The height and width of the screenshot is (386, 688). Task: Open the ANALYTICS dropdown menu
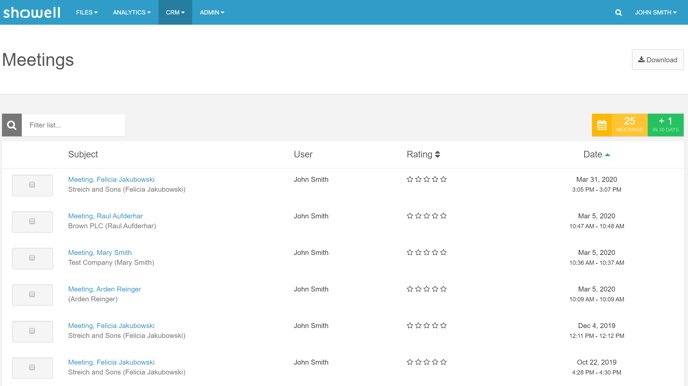tap(131, 12)
